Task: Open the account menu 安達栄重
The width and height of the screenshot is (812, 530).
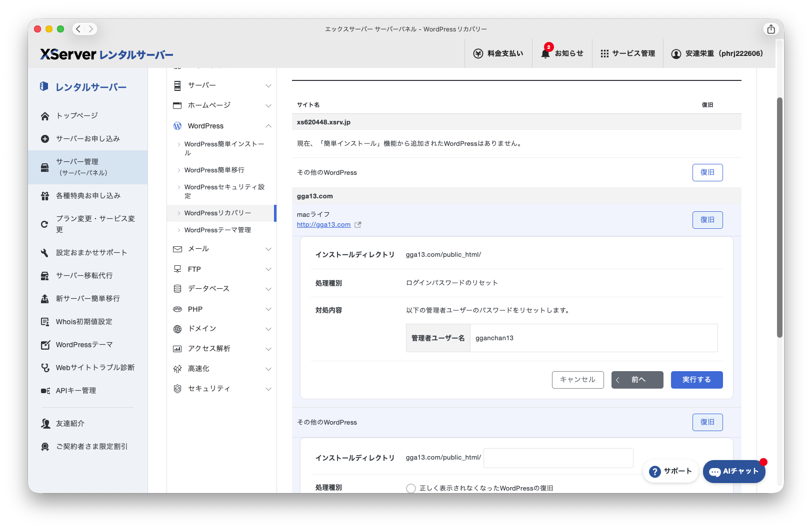Action: coord(717,53)
